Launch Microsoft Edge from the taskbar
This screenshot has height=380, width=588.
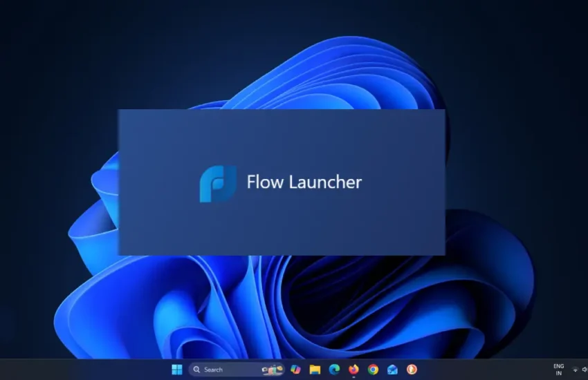pyautogui.click(x=334, y=370)
